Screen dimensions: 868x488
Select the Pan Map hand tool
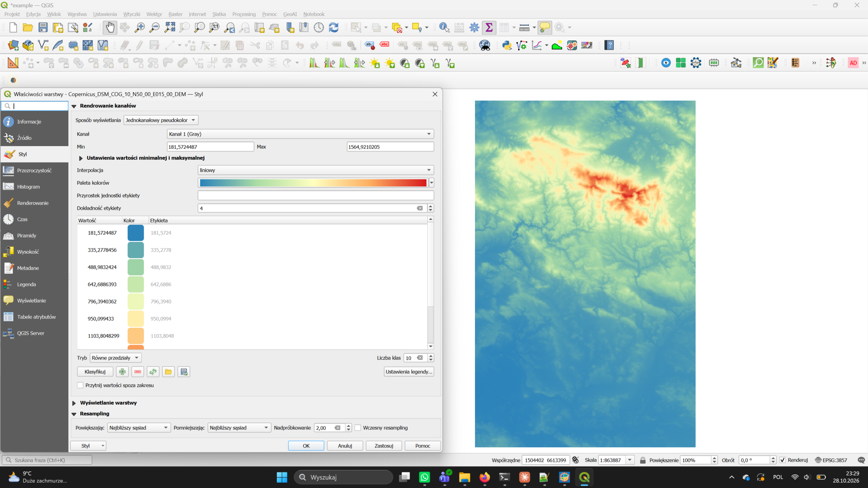click(x=110, y=27)
